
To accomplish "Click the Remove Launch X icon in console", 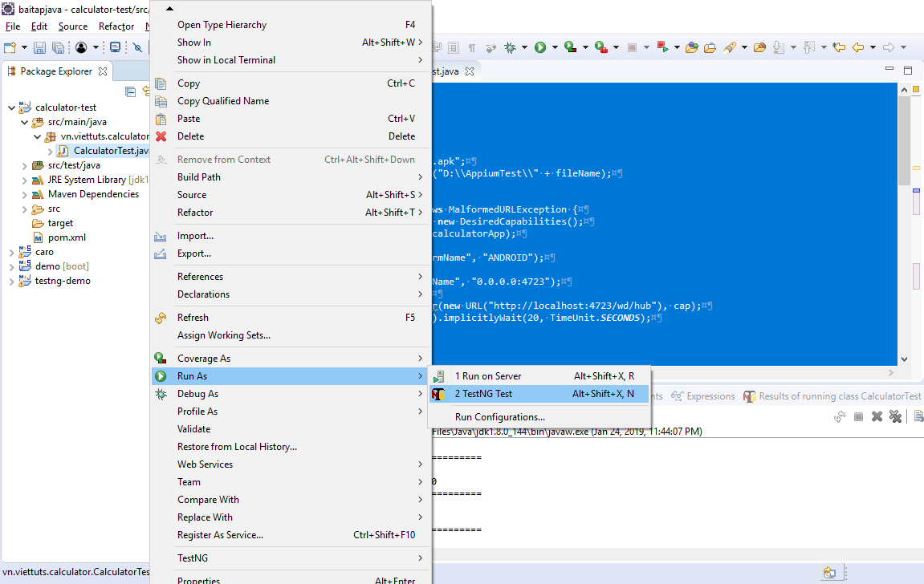I will pyautogui.click(x=877, y=417).
